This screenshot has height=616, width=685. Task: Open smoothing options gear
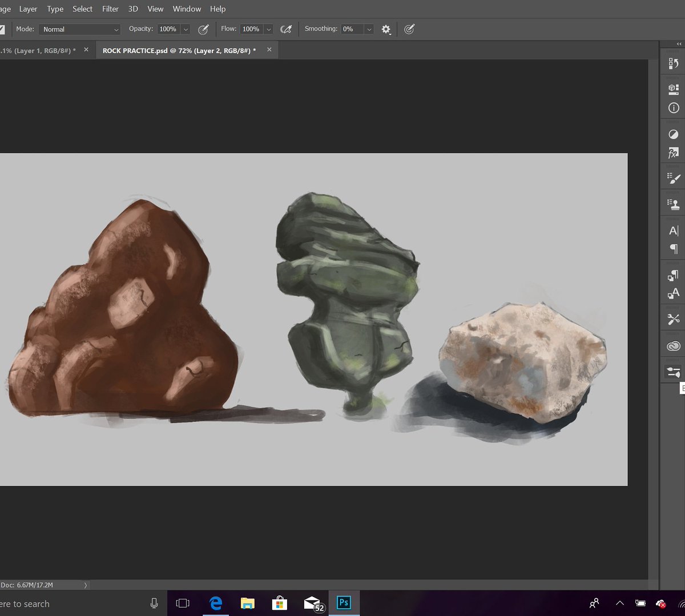386,30
